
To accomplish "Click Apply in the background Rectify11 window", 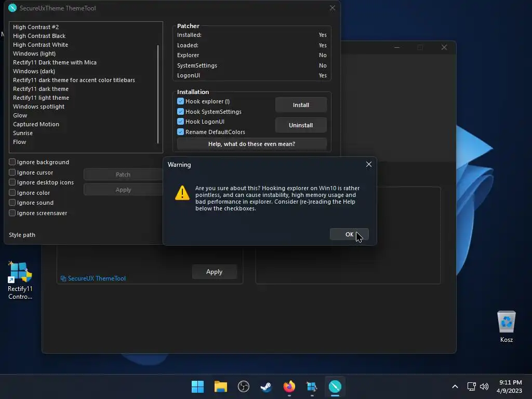I will [215, 272].
